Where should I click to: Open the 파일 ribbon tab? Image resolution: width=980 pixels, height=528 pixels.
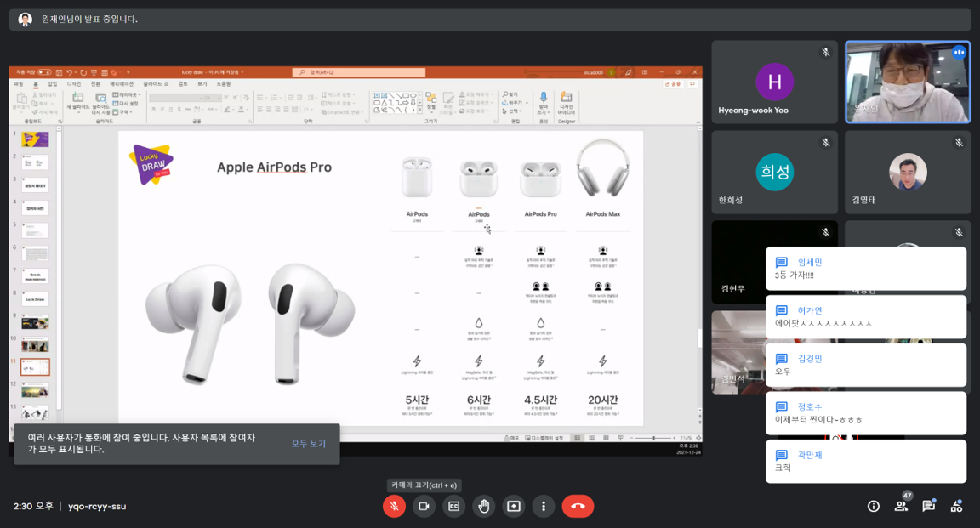point(19,84)
